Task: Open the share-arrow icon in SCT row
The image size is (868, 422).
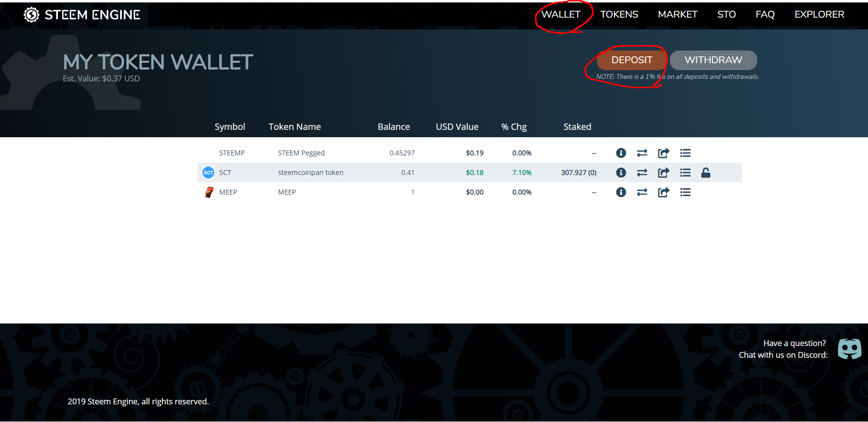Action: click(x=664, y=173)
